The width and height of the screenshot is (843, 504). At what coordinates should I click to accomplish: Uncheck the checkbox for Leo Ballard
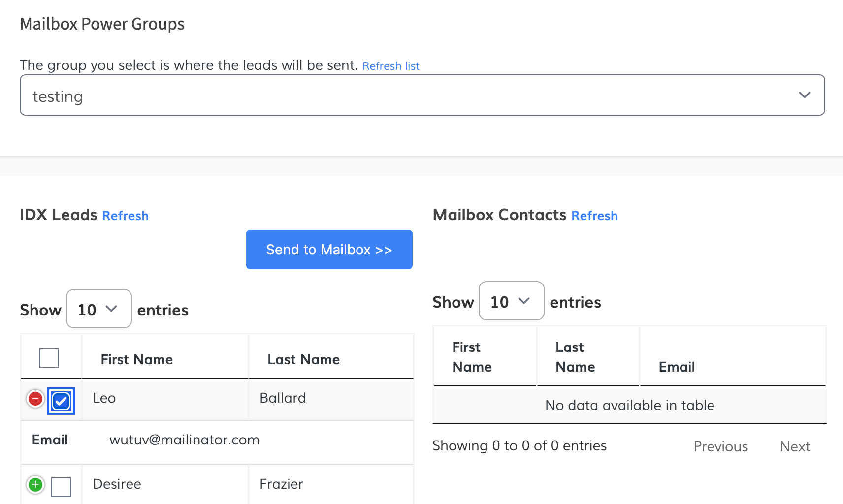coord(61,401)
